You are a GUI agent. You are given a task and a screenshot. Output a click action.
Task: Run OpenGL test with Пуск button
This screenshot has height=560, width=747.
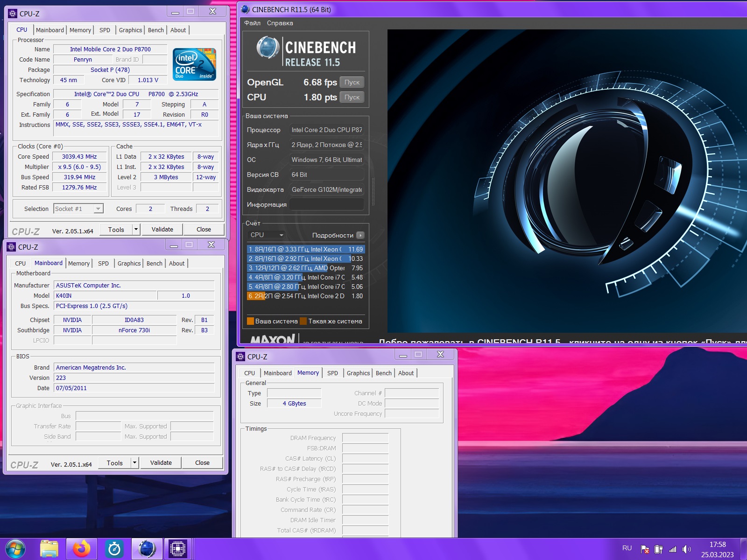point(352,82)
